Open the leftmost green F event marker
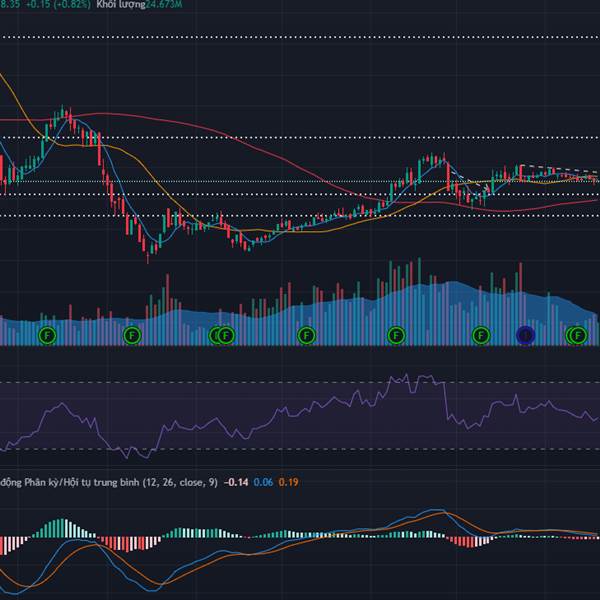 (47, 336)
